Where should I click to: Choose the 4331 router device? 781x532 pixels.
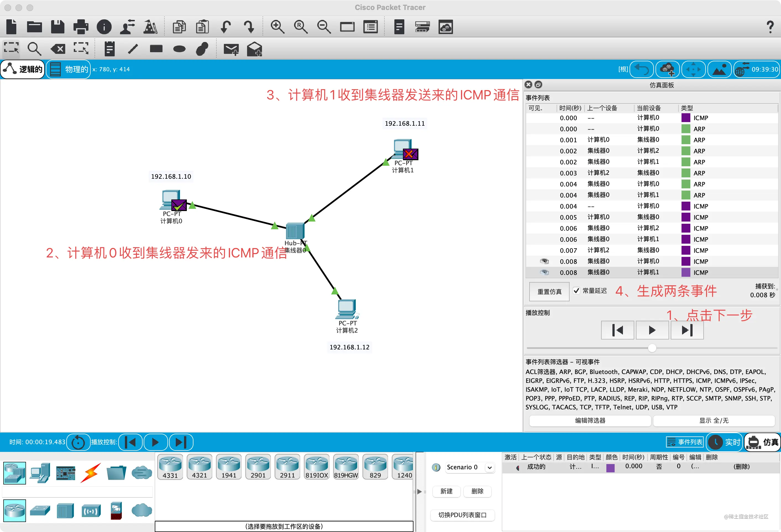(x=170, y=467)
